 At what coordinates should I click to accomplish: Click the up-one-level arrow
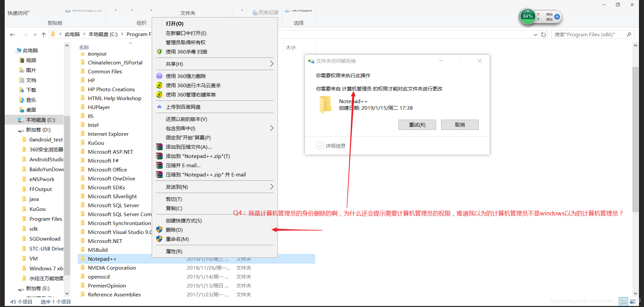[44, 35]
